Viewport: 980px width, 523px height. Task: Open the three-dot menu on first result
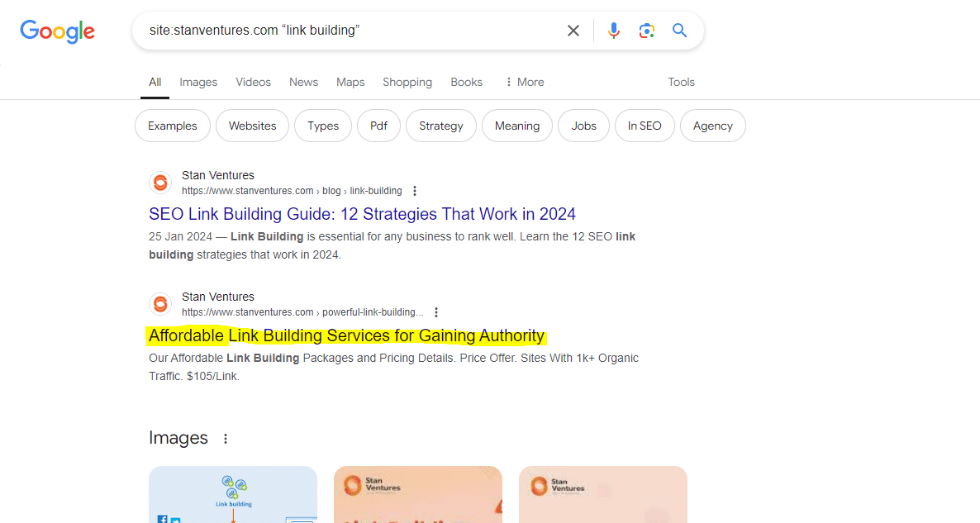(414, 190)
